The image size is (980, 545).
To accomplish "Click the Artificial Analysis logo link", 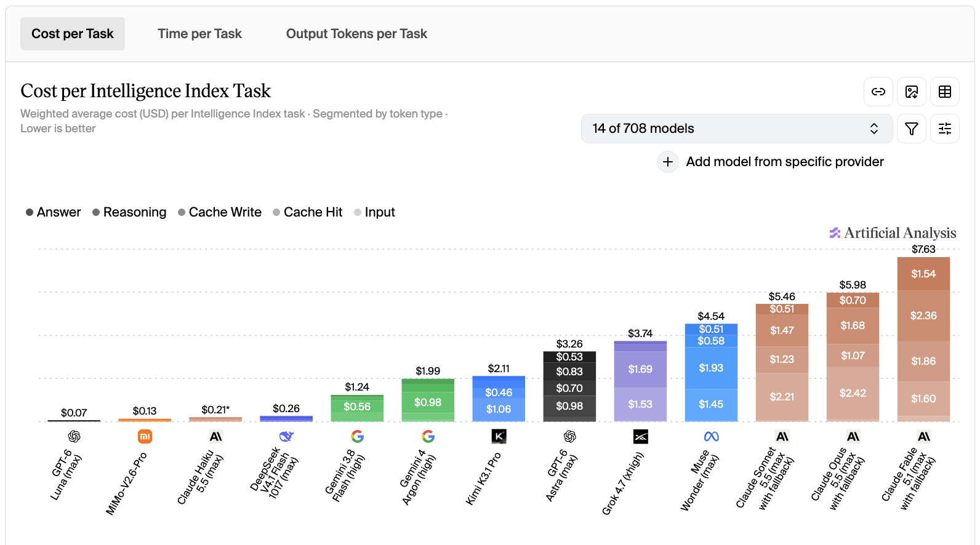I will click(893, 233).
